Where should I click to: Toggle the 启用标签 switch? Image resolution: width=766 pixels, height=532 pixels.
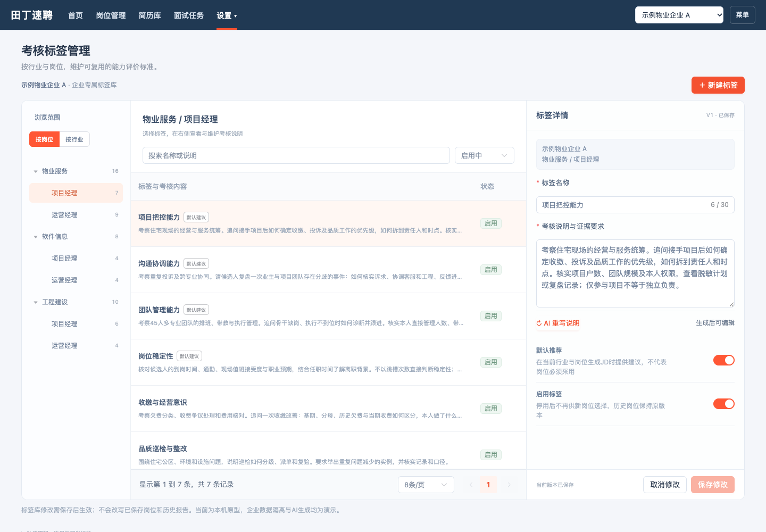pyautogui.click(x=724, y=404)
